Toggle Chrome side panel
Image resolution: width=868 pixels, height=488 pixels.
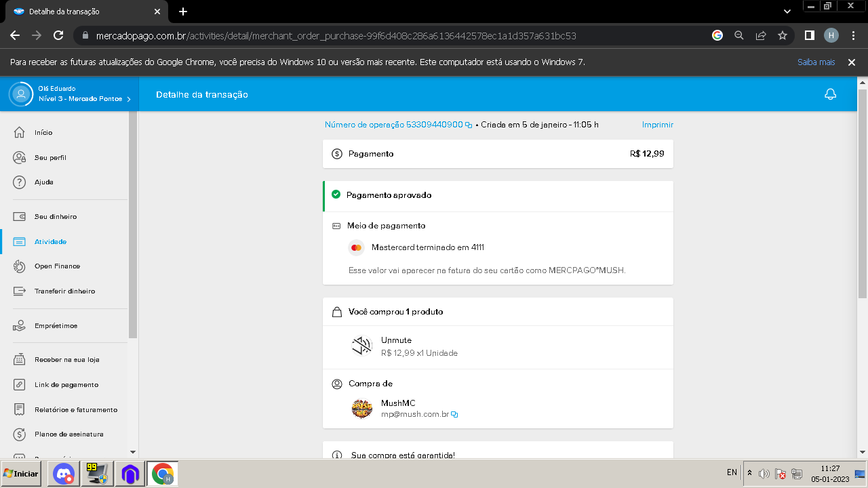(810, 35)
